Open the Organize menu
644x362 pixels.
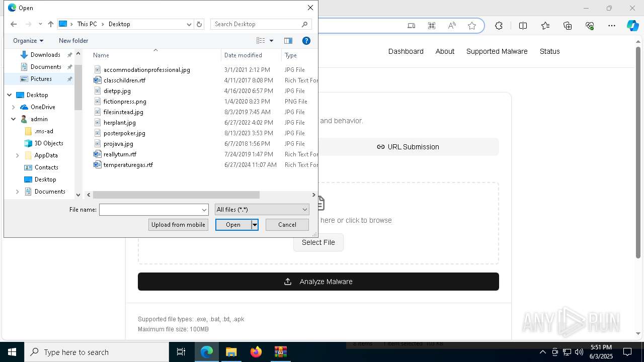(28, 41)
